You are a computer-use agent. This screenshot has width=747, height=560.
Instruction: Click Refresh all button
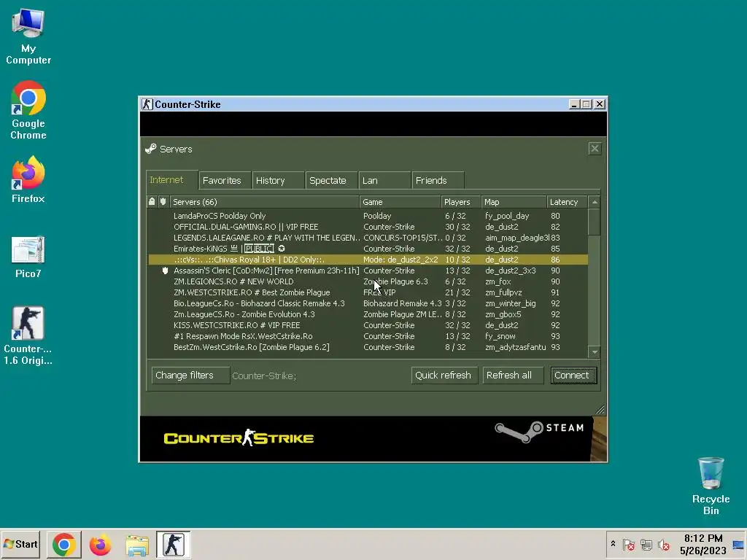click(x=513, y=376)
